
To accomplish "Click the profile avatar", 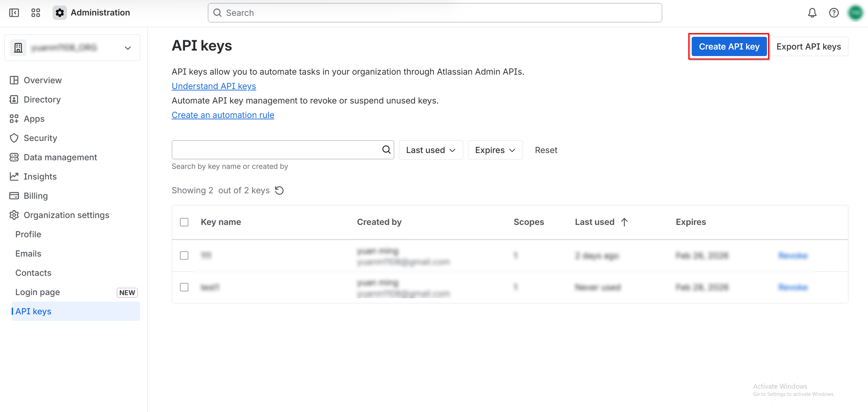I will coord(856,13).
